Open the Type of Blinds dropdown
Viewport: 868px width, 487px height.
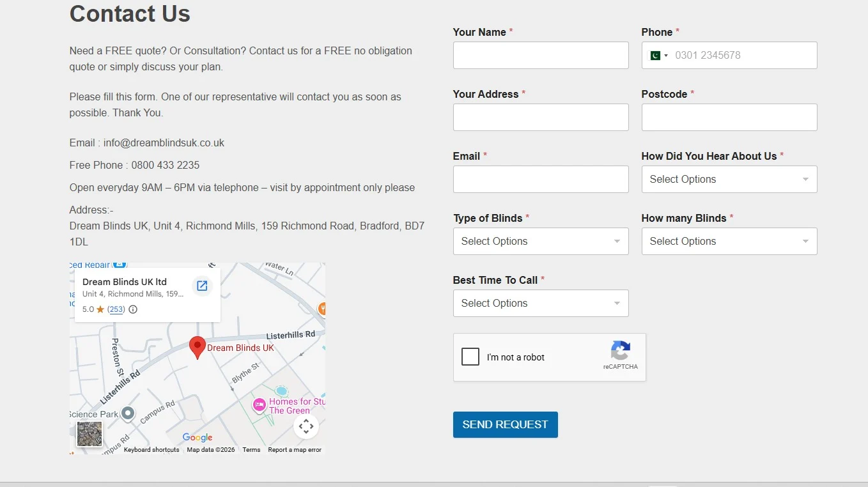pos(541,242)
